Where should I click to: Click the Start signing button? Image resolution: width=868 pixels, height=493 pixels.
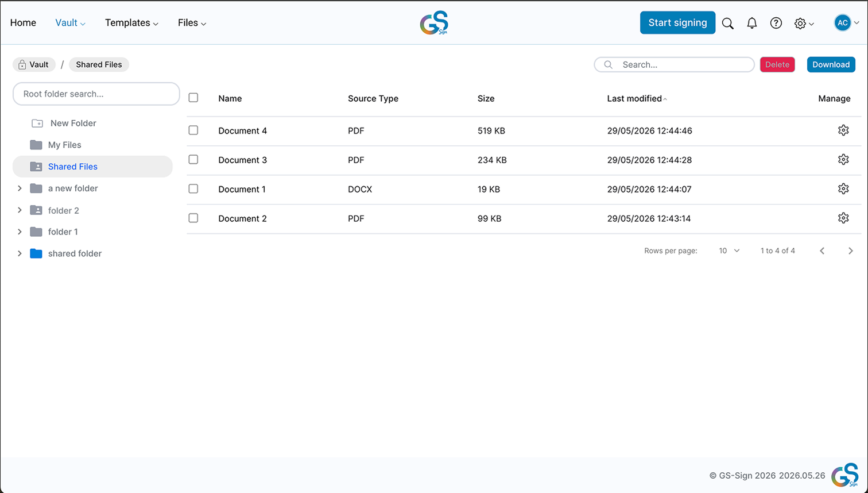tap(677, 22)
